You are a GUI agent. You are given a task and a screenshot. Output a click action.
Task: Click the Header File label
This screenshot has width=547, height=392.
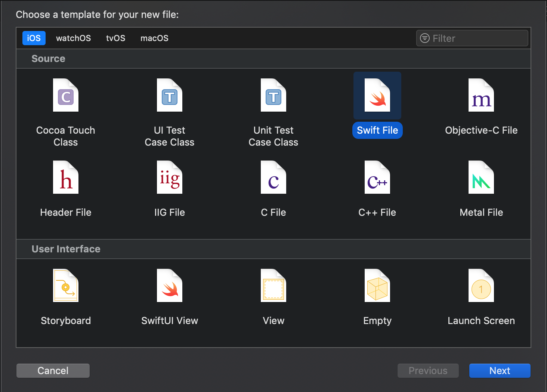[66, 212]
